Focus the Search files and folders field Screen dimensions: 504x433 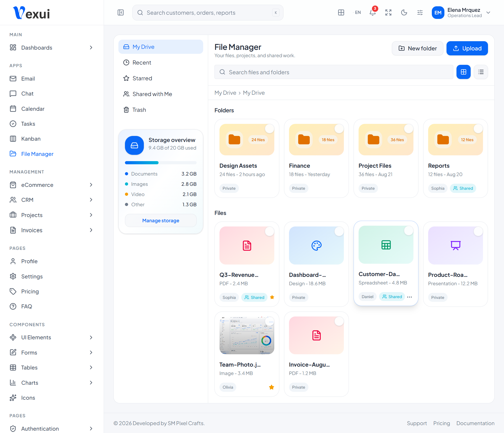coord(334,72)
